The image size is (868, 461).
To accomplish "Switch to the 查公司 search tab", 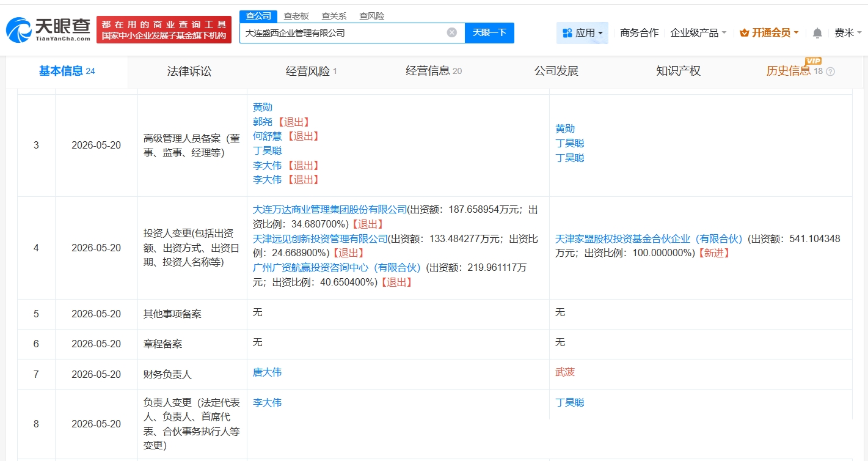I will tap(258, 16).
